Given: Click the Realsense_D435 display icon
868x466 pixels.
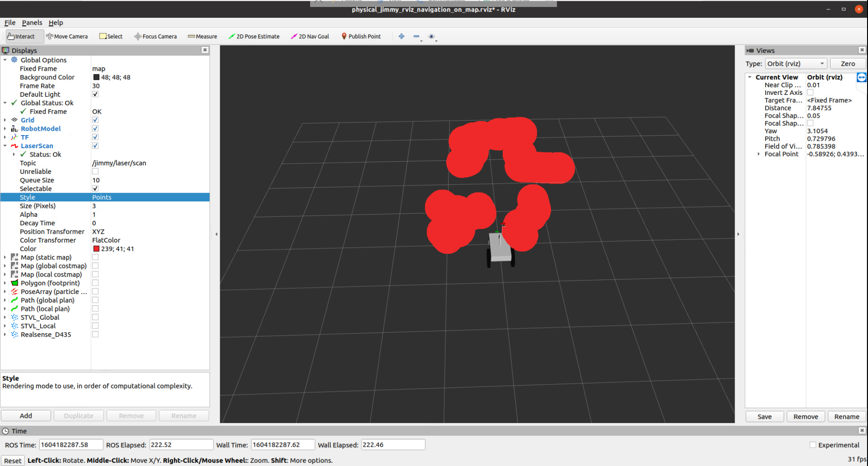Looking at the screenshot, I should [14, 335].
